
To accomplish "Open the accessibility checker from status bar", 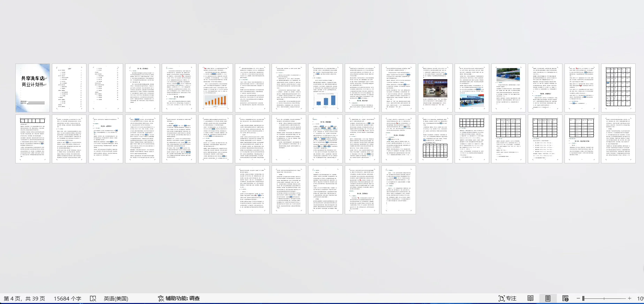I will [x=179, y=298].
